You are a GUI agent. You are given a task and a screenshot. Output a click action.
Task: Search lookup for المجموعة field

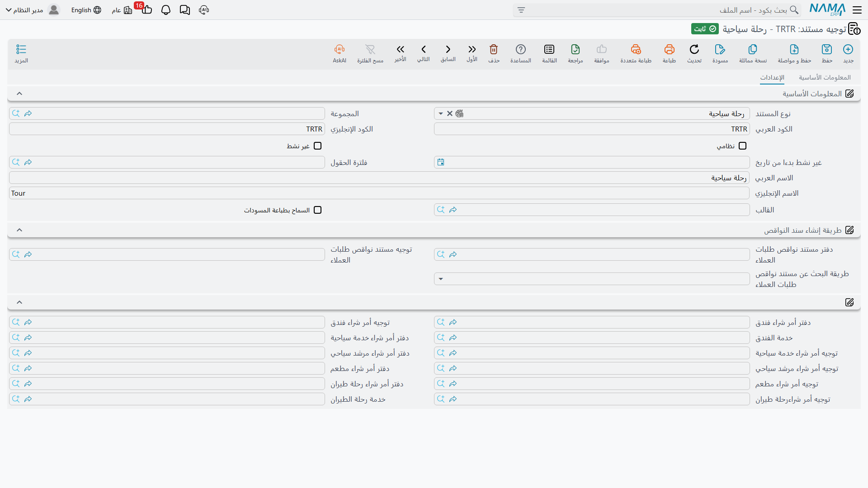point(16,113)
